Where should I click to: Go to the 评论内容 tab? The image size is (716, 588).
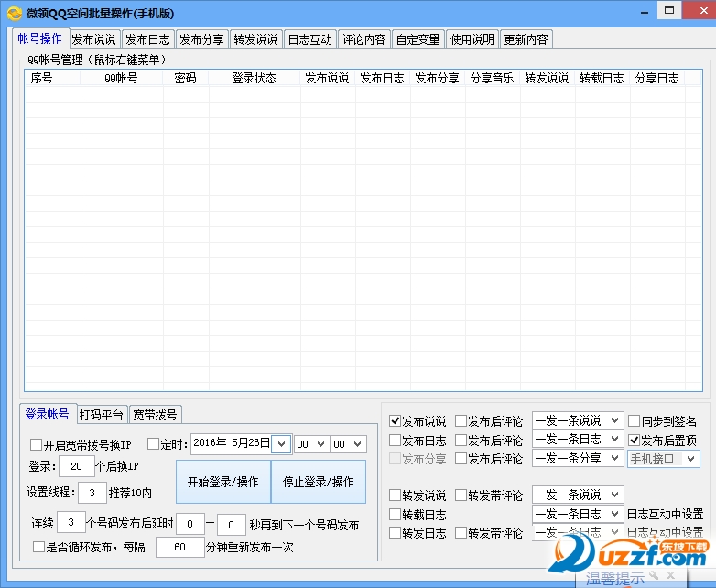[363, 39]
